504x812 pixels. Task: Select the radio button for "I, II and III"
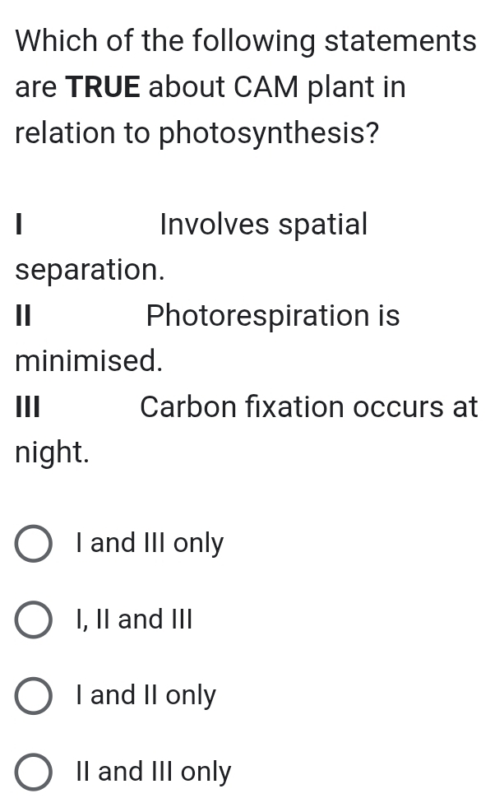point(33,619)
